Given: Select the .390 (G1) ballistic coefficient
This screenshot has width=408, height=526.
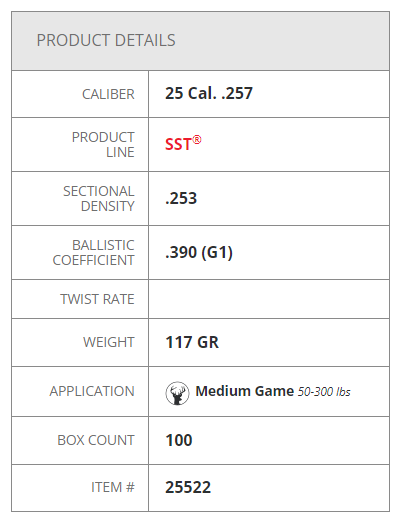Looking at the screenshot, I should click(x=199, y=252).
